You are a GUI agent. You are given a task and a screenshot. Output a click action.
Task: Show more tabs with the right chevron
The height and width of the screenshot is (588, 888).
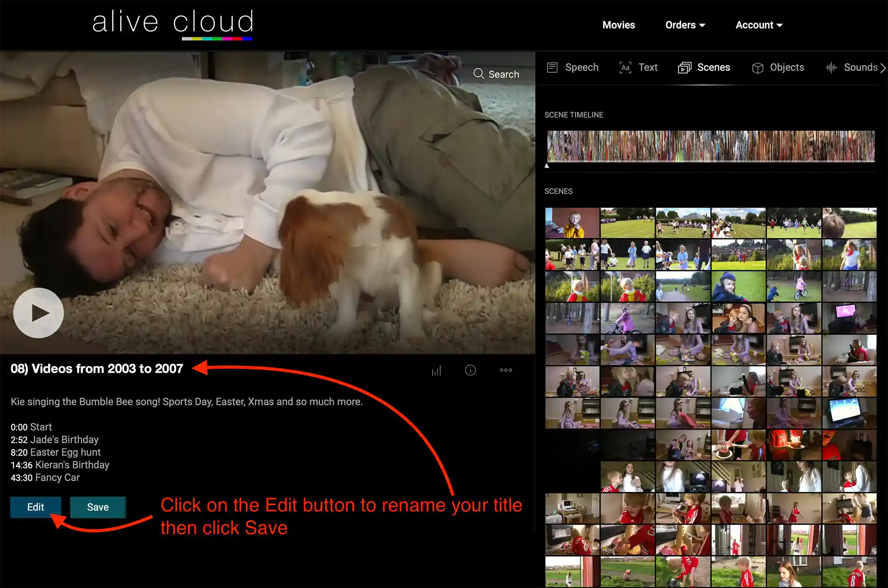click(883, 68)
